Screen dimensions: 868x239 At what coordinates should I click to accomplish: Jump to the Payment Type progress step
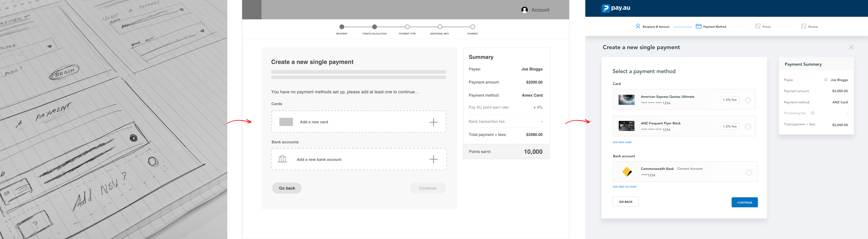(407, 27)
